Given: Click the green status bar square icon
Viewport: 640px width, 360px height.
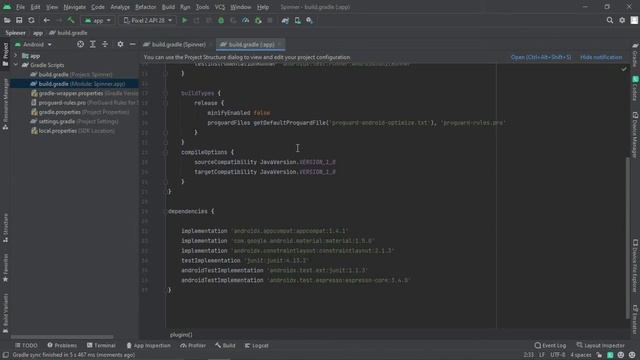Looking at the screenshot, I should click(610, 355).
